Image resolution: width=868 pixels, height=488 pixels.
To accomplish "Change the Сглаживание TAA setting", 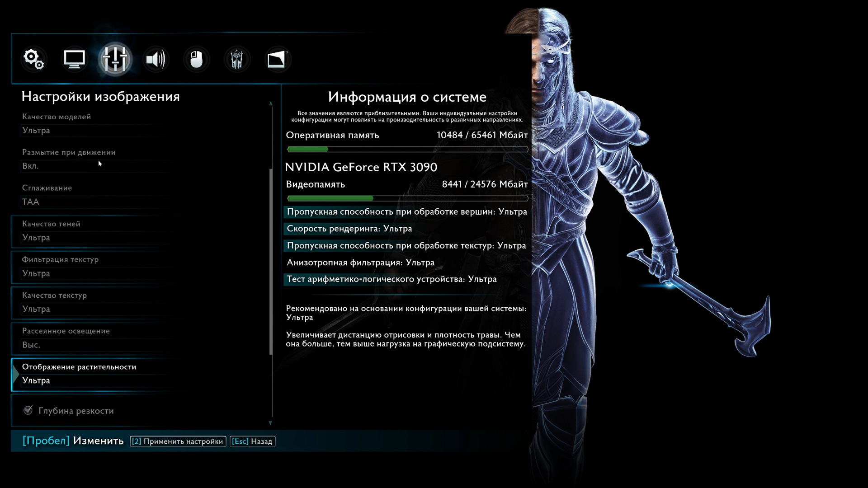I will coord(140,195).
